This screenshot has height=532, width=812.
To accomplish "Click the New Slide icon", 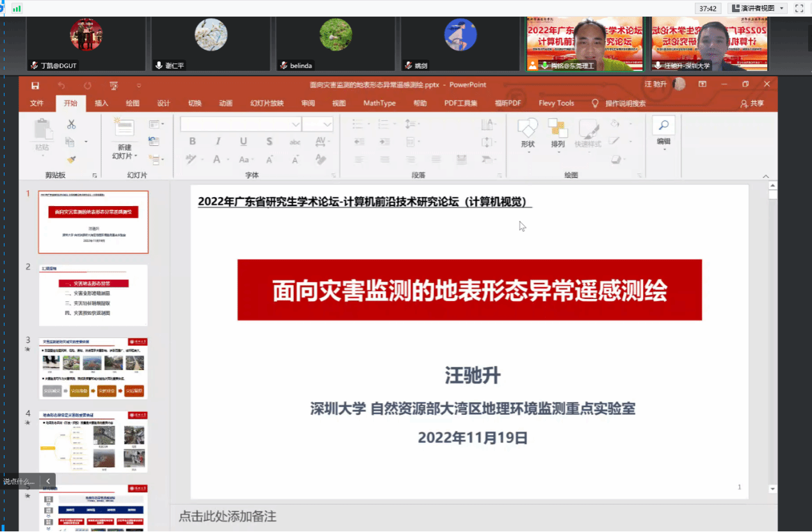I will (x=124, y=129).
